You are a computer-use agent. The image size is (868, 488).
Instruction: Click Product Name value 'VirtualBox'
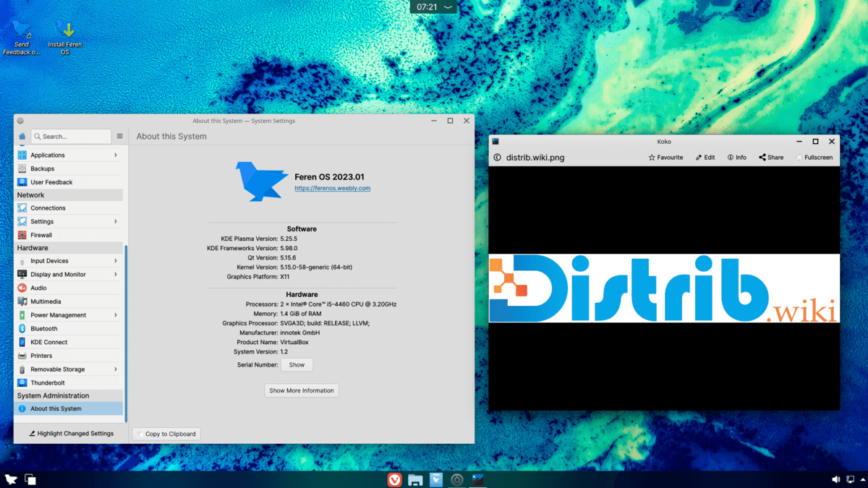point(294,342)
